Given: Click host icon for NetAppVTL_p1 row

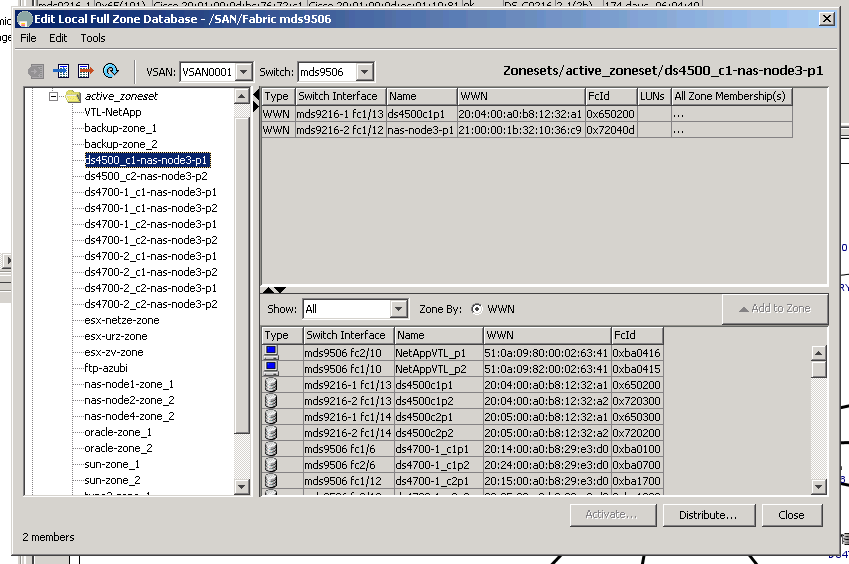Looking at the screenshot, I should coord(271,352).
